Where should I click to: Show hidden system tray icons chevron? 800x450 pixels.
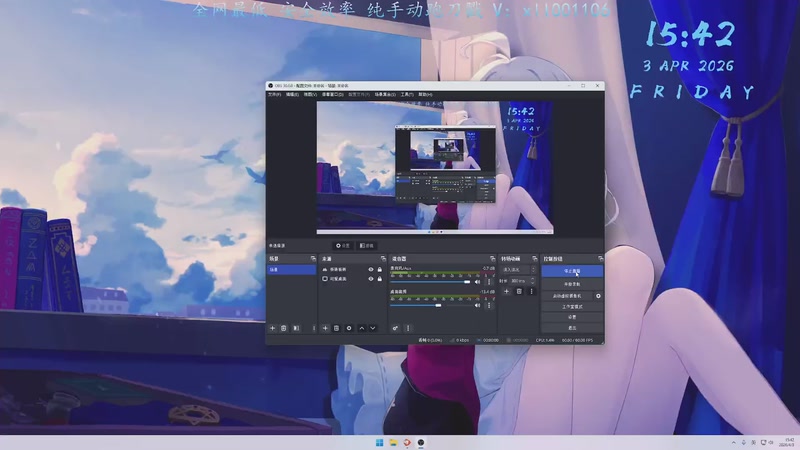click(x=734, y=442)
